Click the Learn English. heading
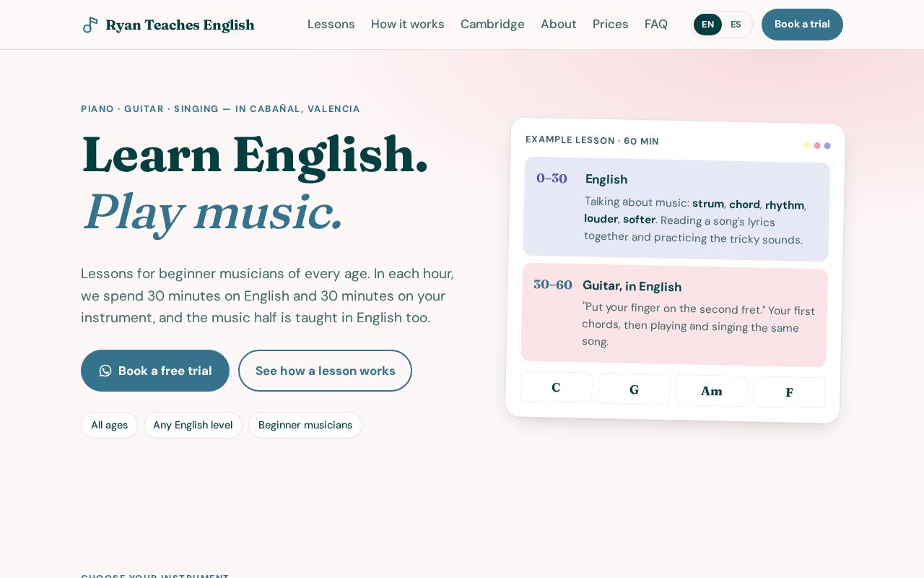Image resolution: width=924 pixels, height=578 pixels. click(255, 154)
